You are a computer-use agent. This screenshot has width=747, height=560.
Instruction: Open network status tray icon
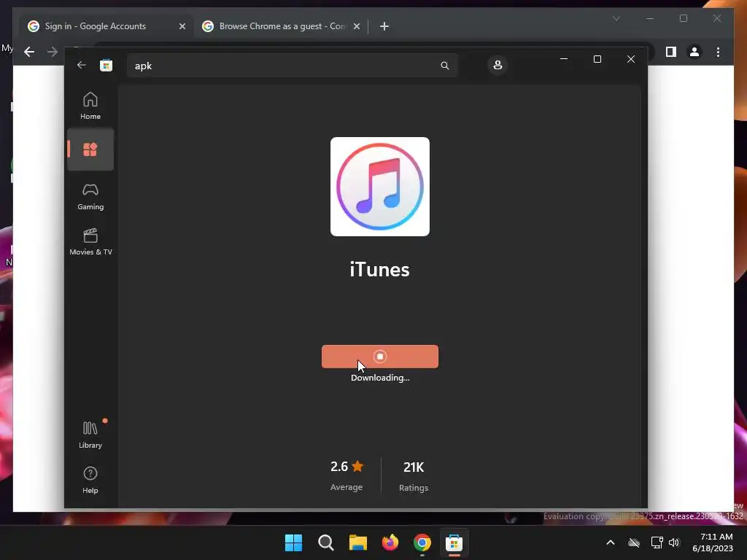coord(657,542)
